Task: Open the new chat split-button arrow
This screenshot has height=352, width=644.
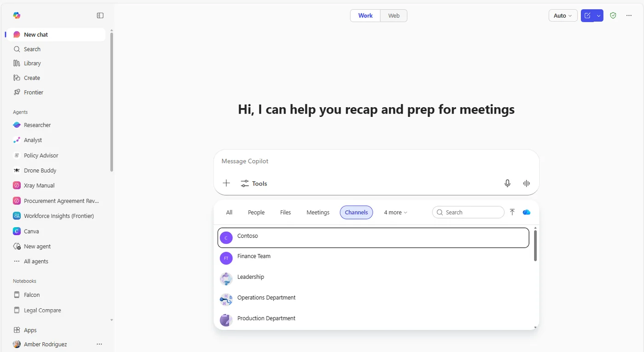Action: [598, 16]
